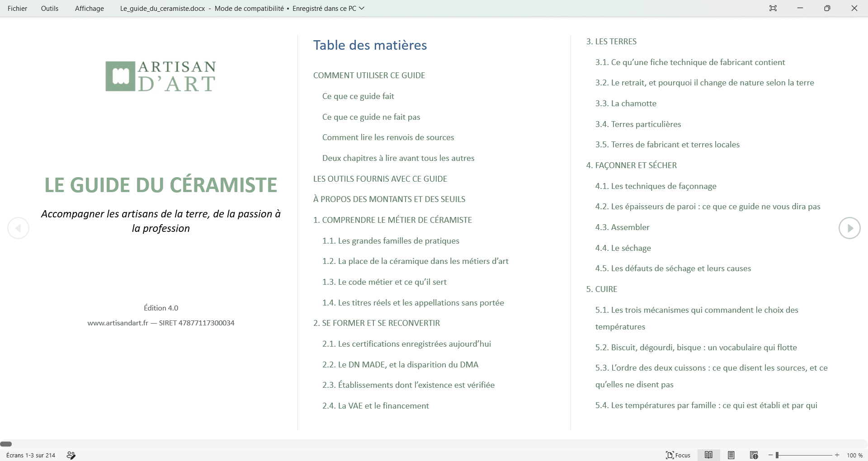868x461 pixels.
Task: Open the Affichage menu
Action: click(90, 8)
